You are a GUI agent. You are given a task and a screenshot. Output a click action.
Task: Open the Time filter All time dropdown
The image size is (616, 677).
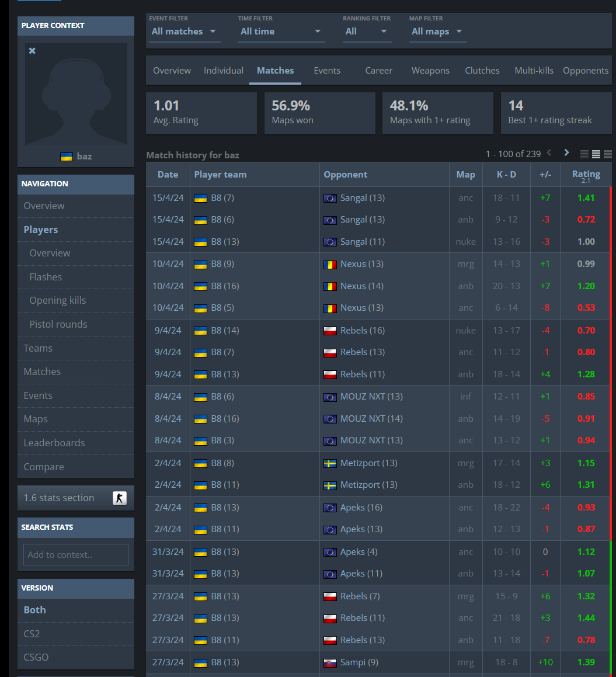pyautogui.click(x=281, y=32)
